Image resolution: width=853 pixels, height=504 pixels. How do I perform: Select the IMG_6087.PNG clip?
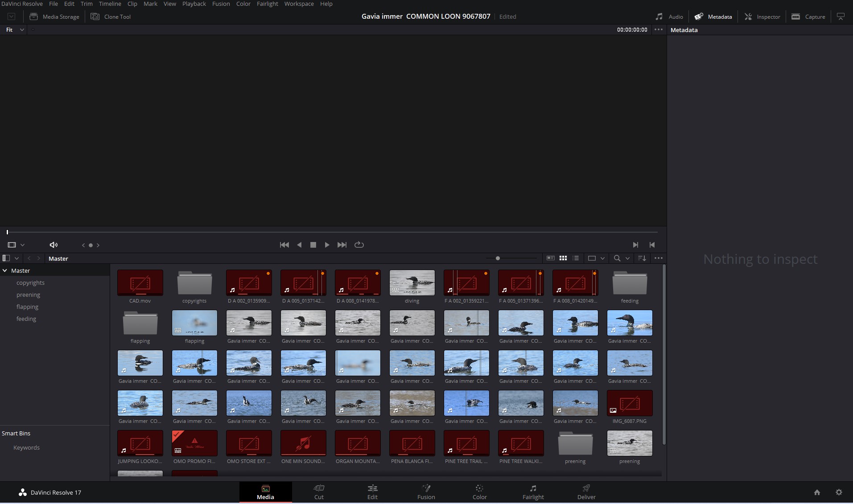[630, 403]
